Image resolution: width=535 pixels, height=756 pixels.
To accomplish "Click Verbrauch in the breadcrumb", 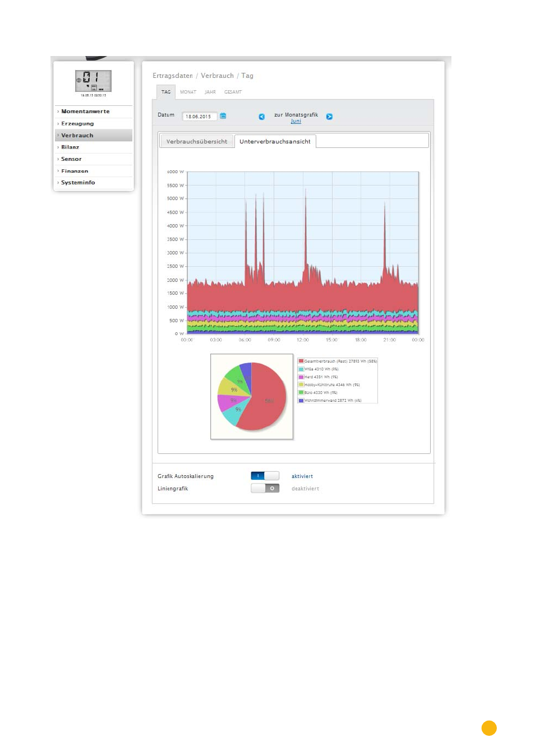I will click(218, 76).
